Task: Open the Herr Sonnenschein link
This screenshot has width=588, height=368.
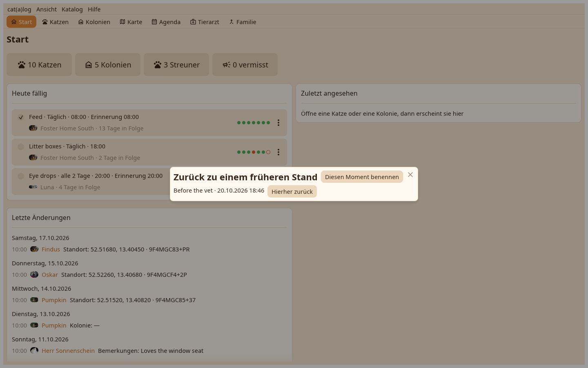Action: 68,351
